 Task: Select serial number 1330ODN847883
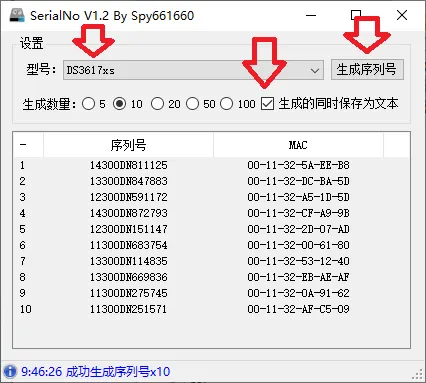tap(128, 181)
